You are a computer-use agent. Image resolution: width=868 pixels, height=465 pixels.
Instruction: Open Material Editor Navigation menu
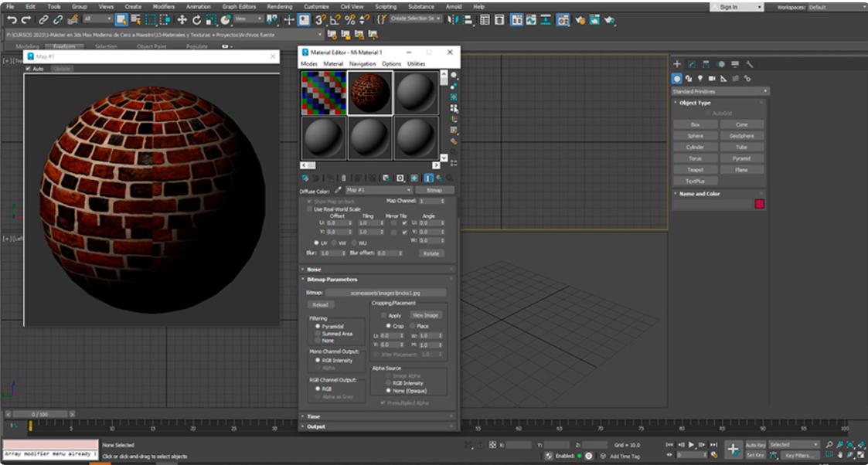[362, 64]
